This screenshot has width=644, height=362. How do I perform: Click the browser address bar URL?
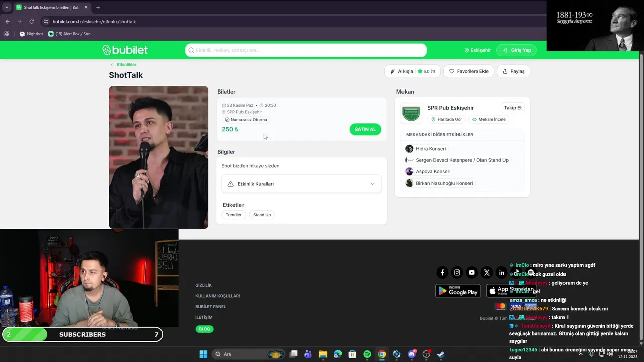(95, 22)
